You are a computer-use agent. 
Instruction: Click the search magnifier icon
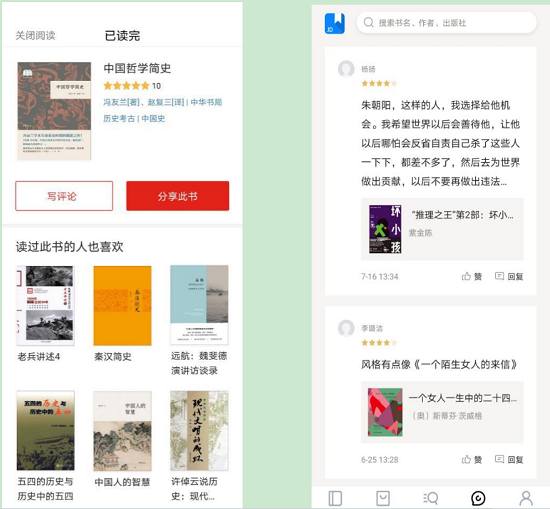point(368,22)
